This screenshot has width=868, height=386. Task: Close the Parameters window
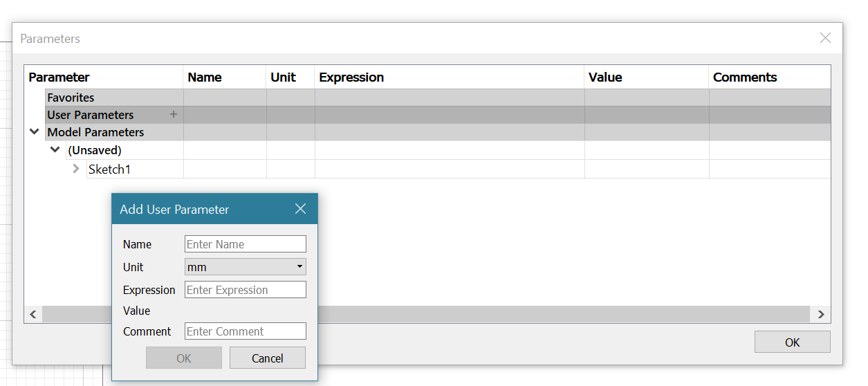(825, 39)
